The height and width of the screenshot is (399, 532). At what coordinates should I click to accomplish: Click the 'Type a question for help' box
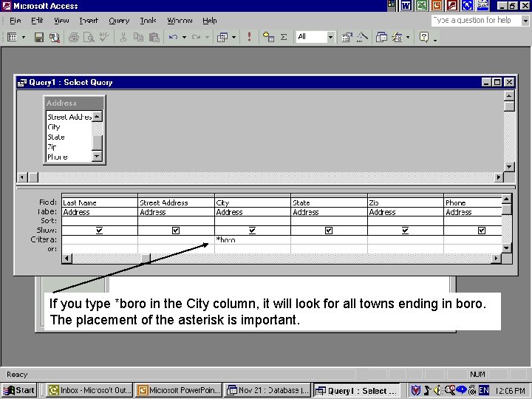pos(477,21)
